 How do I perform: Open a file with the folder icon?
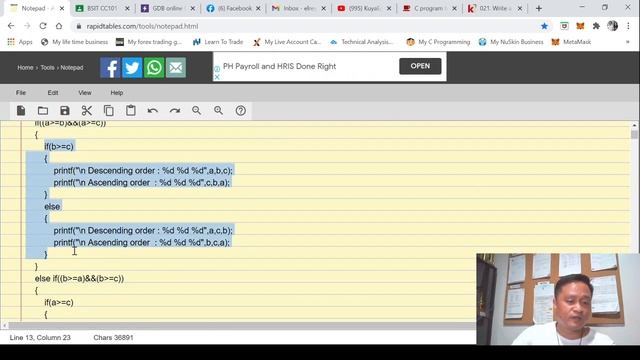point(43,111)
